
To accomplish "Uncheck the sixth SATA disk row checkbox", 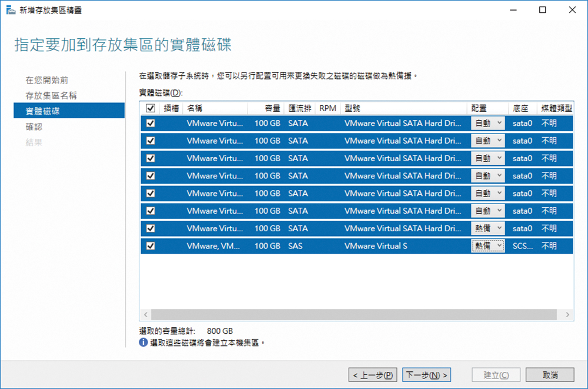I will point(151,211).
